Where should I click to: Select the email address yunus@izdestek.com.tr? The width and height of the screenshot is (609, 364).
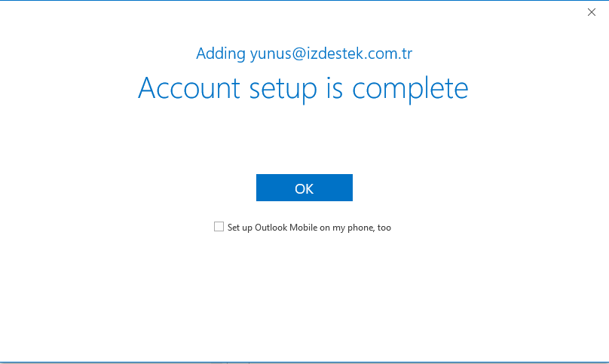pos(331,54)
